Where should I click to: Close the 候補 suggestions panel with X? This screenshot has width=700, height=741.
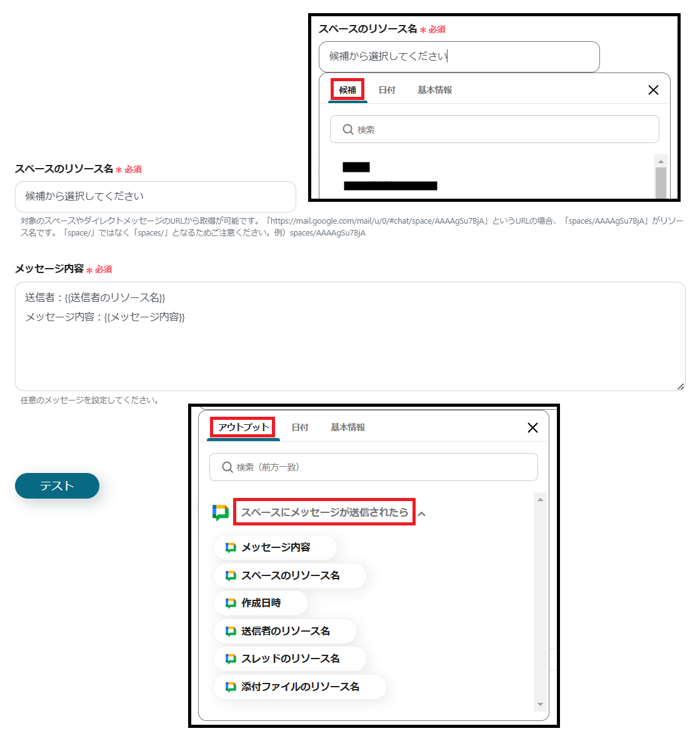(653, 90)
